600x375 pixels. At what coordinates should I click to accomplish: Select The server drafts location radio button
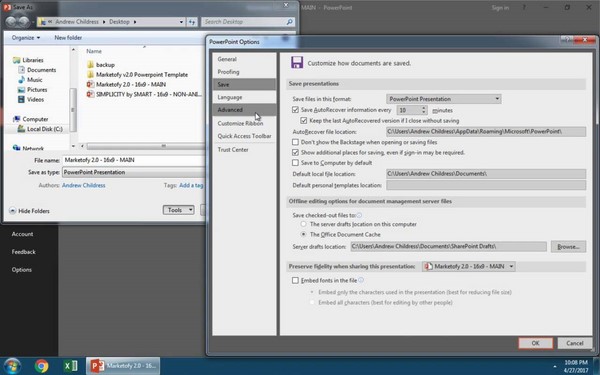303,224
